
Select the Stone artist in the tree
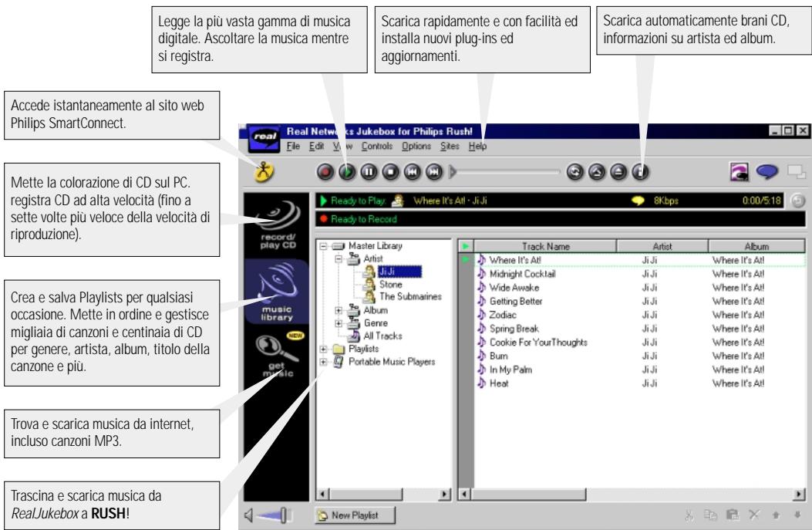[x=390, y=285]
